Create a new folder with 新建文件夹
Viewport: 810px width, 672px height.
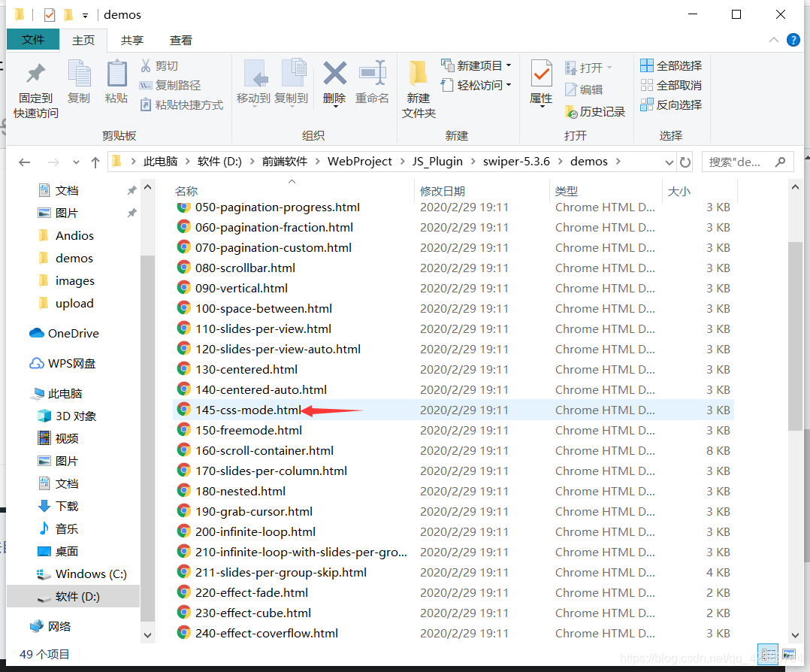tap(419, 90)
